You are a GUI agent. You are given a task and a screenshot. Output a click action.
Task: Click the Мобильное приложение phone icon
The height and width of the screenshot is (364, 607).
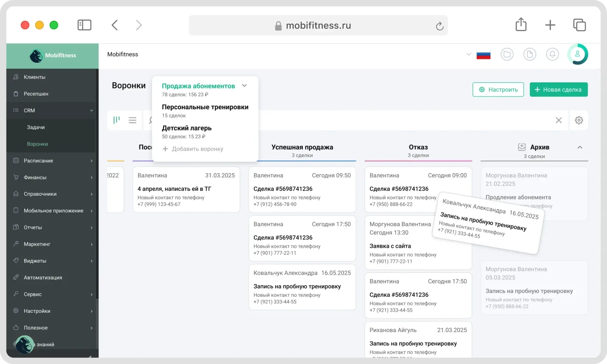16,210
